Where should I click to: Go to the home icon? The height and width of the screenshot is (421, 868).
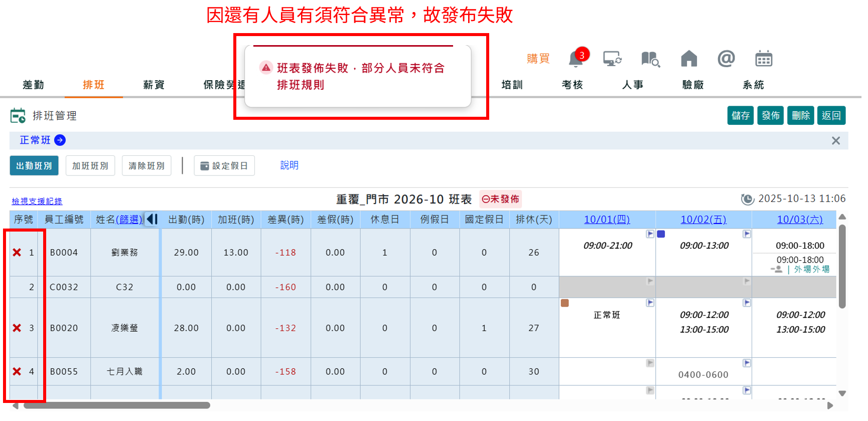(689, 59)
